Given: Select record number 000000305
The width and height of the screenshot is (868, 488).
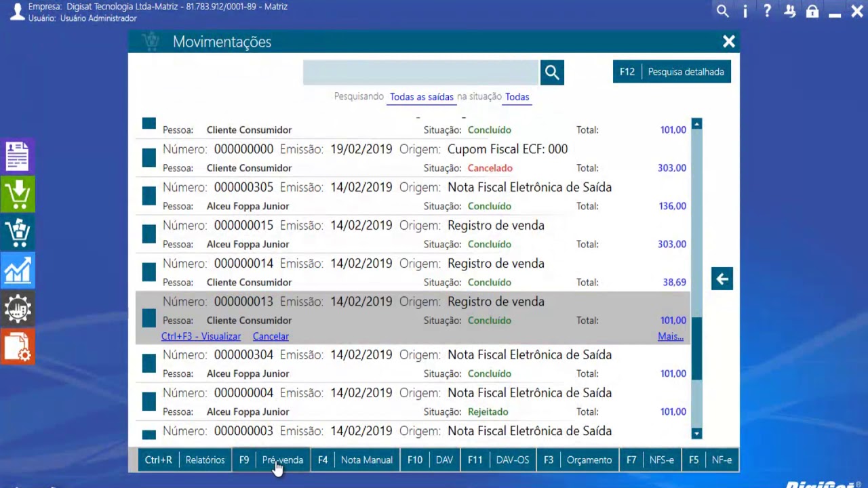Looking at the screenshot, I should pos(413,197).
